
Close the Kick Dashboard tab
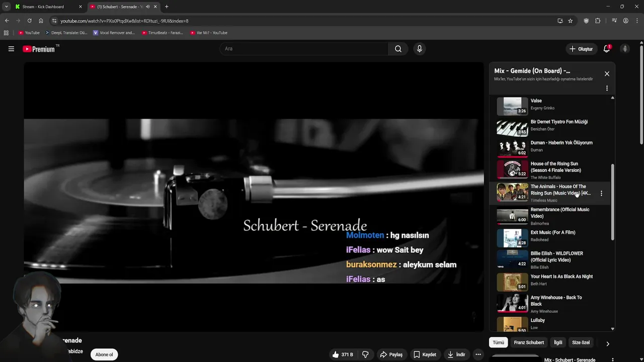click(x=80, y=7)
